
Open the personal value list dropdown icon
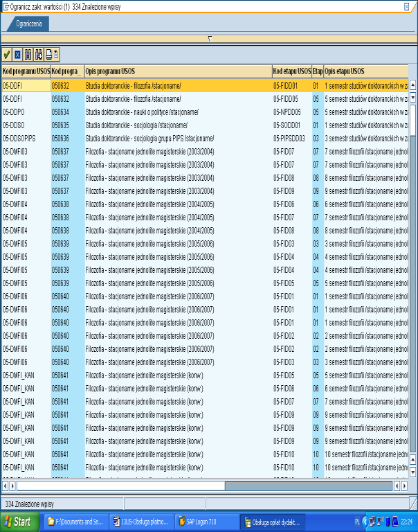[x=56, y=54]
